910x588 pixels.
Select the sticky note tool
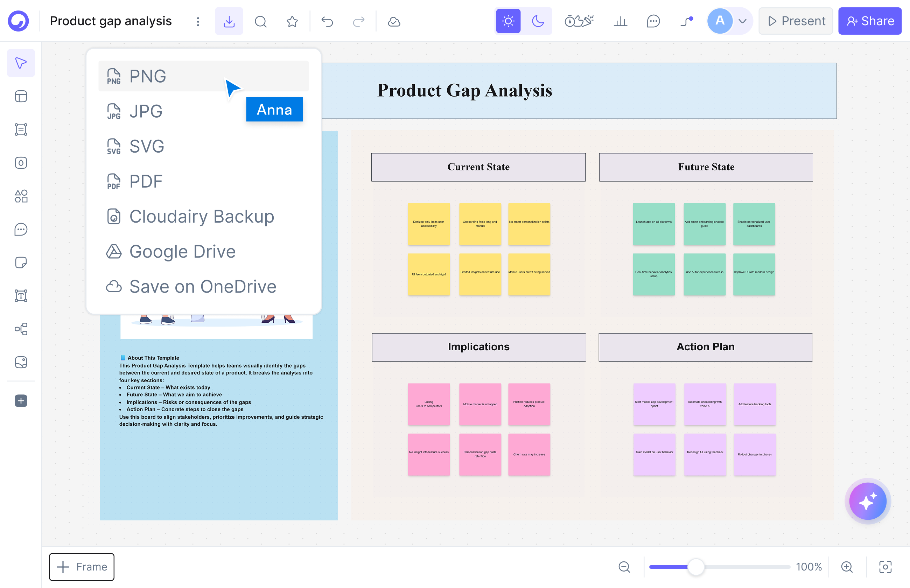pos(21,262)
